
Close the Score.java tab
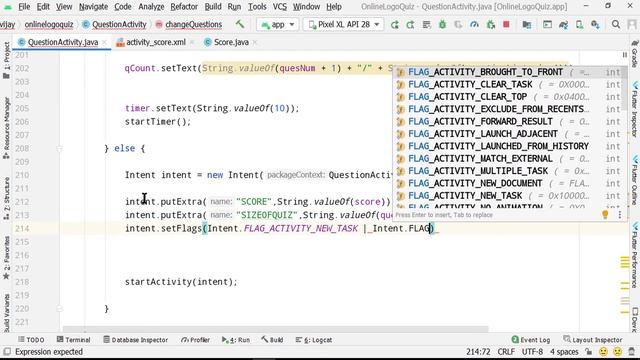[255, 42]
